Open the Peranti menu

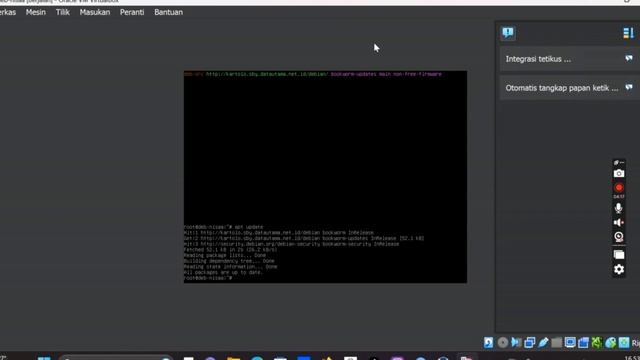(132, 12)
